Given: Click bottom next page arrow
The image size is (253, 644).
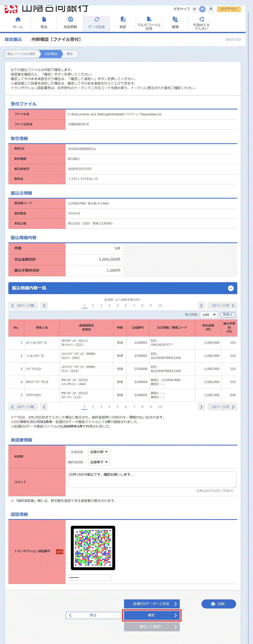Looking at the screenshot, I should pos(201,407).
